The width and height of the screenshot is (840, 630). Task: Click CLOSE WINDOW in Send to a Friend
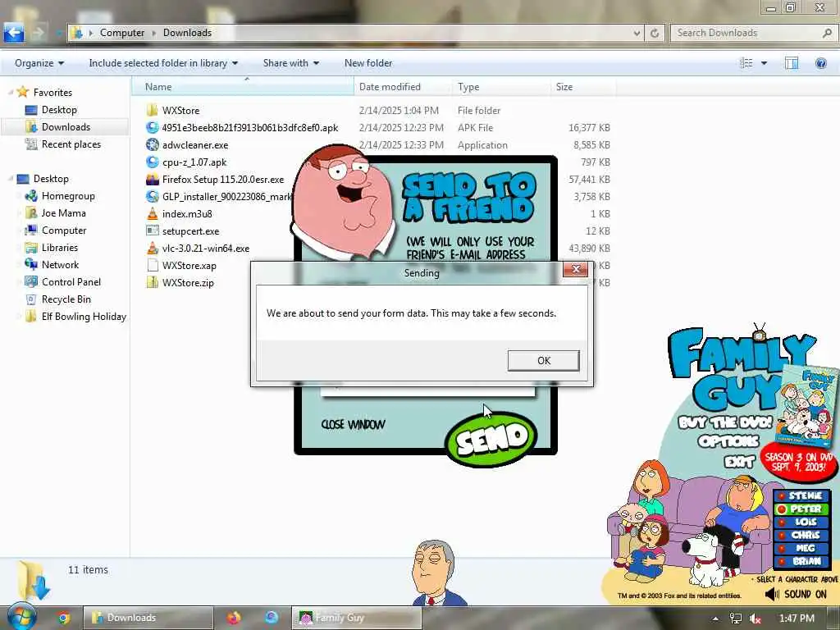pyautogui.click(x=353, y=425)
